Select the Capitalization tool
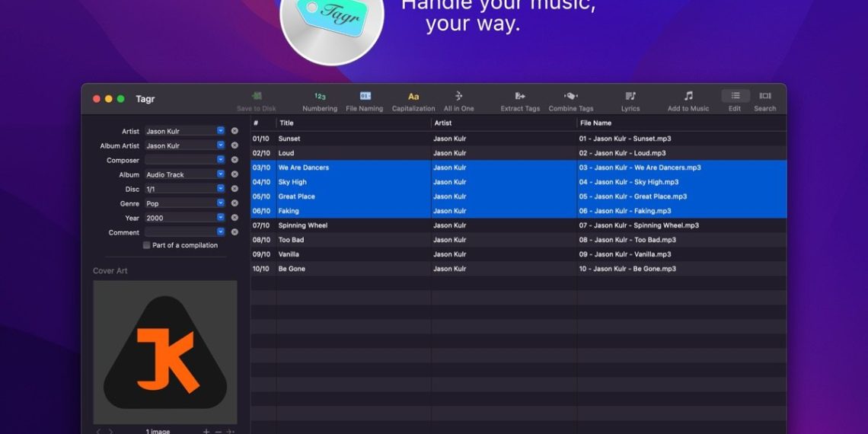 [x=413, y=97]
